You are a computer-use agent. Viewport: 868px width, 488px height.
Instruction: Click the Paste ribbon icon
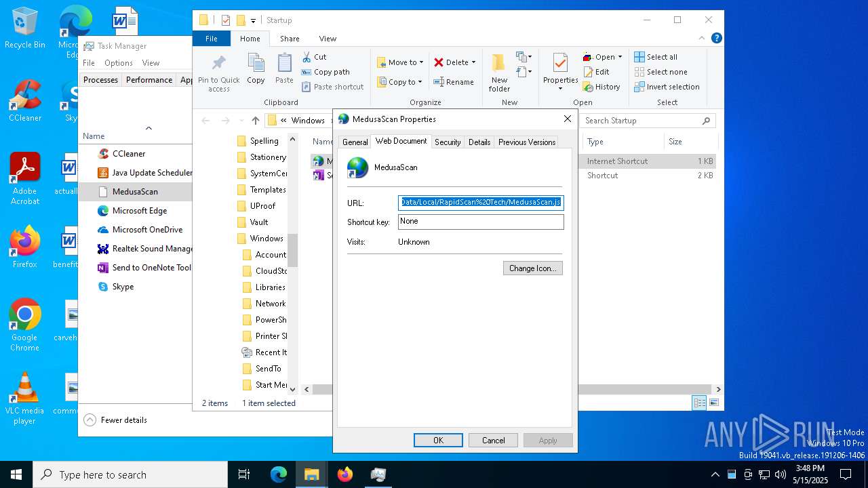284,69
